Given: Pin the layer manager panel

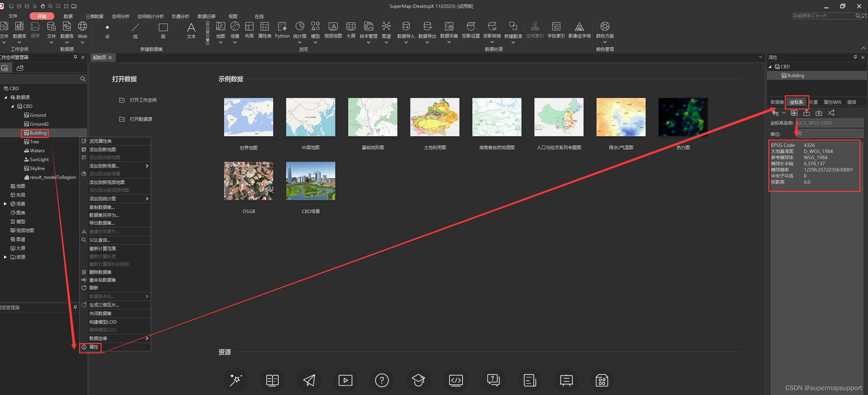Looking at the screenshot, I should (75, 307).
